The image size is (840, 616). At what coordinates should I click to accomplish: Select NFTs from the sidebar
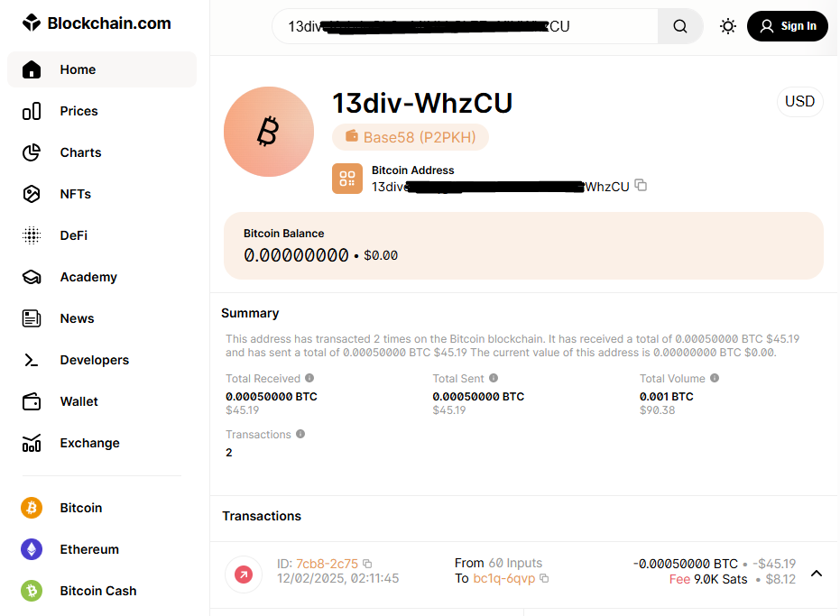click(75, 194)
